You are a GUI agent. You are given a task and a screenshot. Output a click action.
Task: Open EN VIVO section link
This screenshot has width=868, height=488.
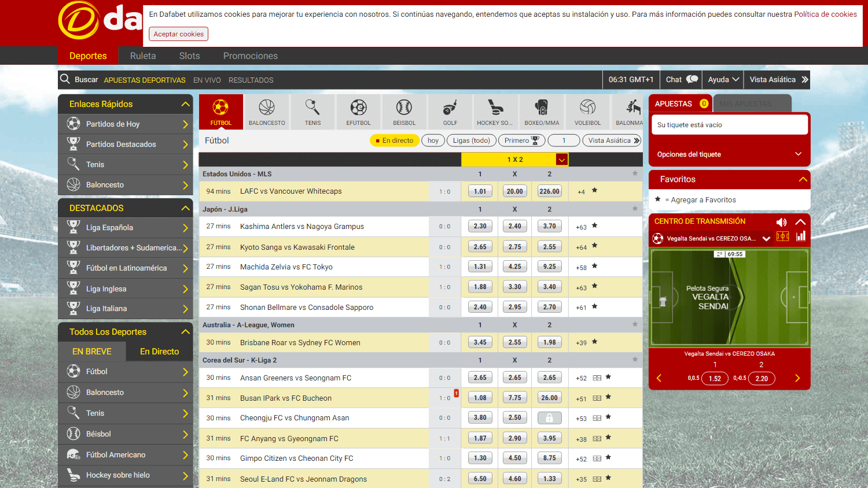(x=207, y=80)
